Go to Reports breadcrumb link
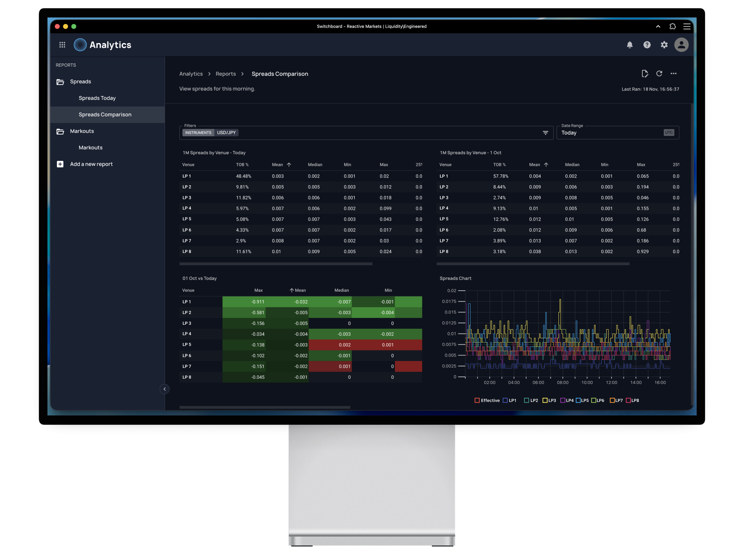746x560 pixels. [x=226, y=74]
